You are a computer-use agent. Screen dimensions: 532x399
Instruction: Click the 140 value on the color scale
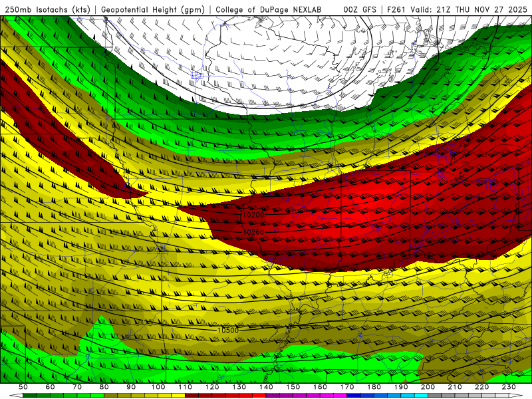266,387
